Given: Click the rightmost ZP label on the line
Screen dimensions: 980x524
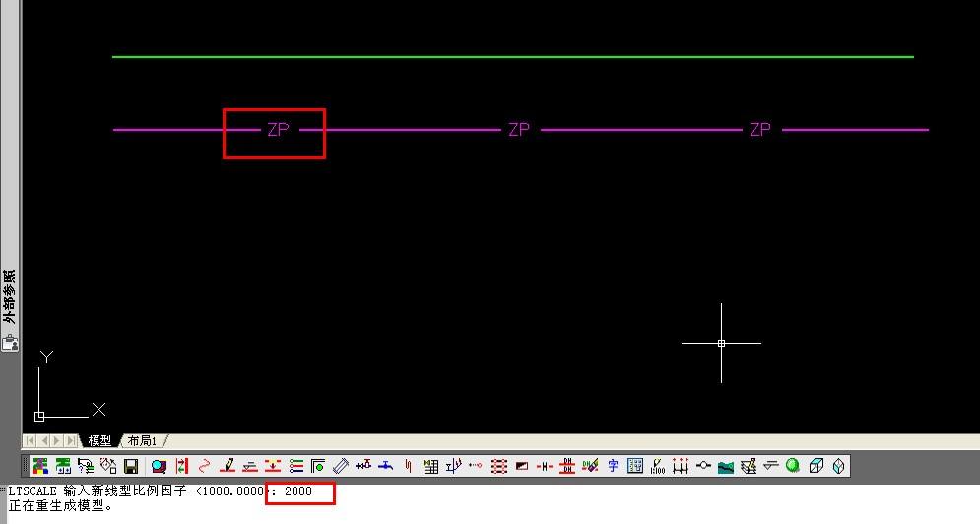Looking at the screenshot, I should pos(760,129).
